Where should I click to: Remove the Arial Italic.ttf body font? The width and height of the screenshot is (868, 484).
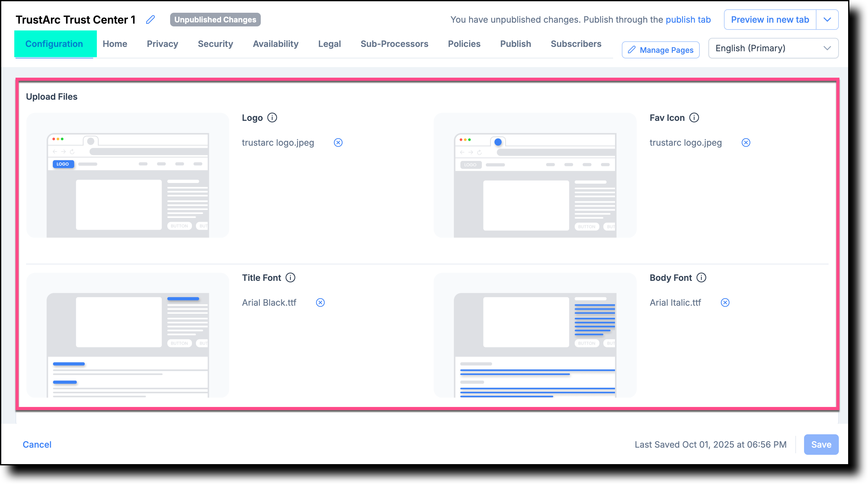pyautogui.click(x=725, y=303)
